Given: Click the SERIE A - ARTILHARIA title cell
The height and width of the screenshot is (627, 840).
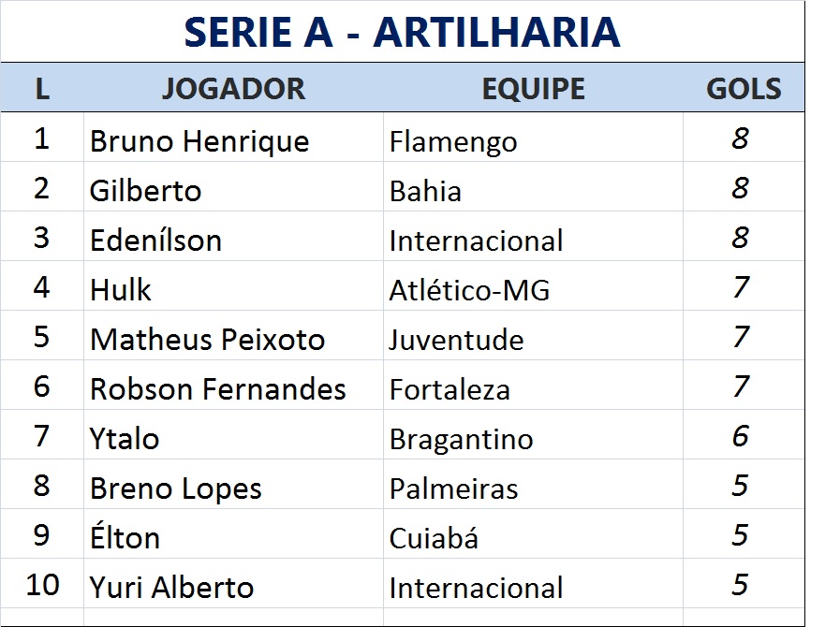Looking at the screenshot, I should tap(402, 33).
